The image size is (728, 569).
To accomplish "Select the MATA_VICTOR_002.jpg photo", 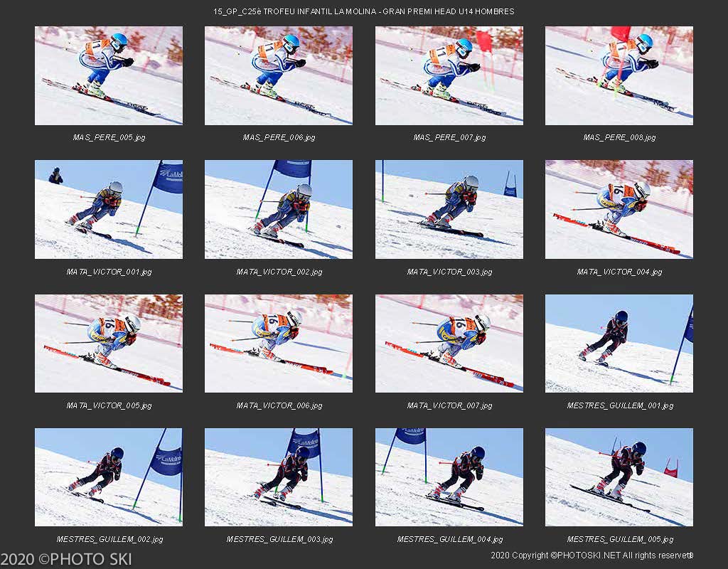I will tap(279, 210).
